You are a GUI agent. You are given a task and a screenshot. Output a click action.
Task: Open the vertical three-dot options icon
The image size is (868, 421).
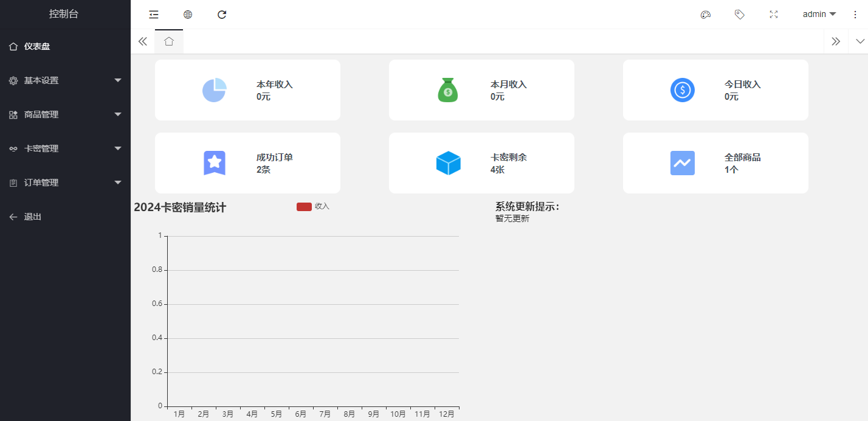click(x=855, y=14)
